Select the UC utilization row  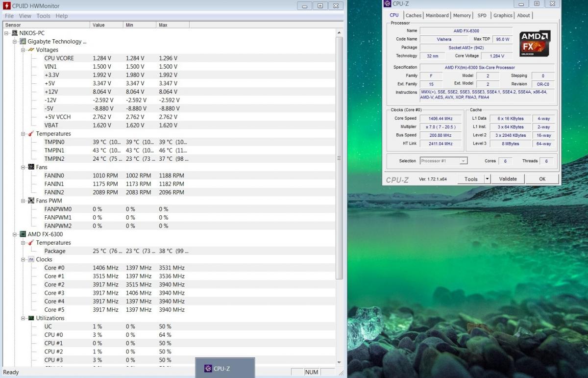click(169, 327)
